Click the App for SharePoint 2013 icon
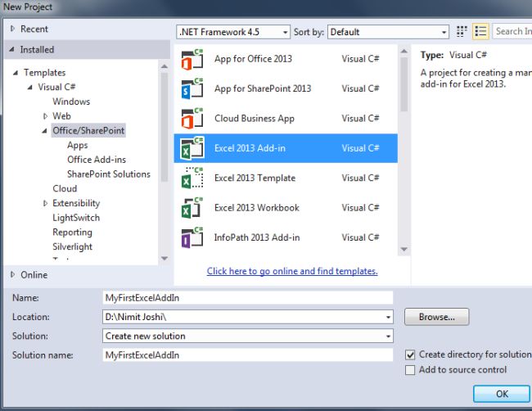Screen dimensions: 532x411 [x=192, y=89]
